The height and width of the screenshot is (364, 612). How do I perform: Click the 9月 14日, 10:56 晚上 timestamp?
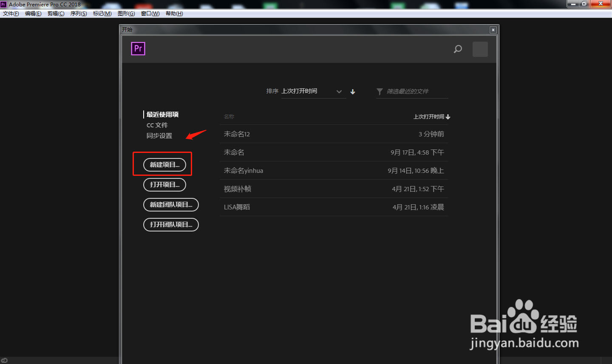coord(416,171)
